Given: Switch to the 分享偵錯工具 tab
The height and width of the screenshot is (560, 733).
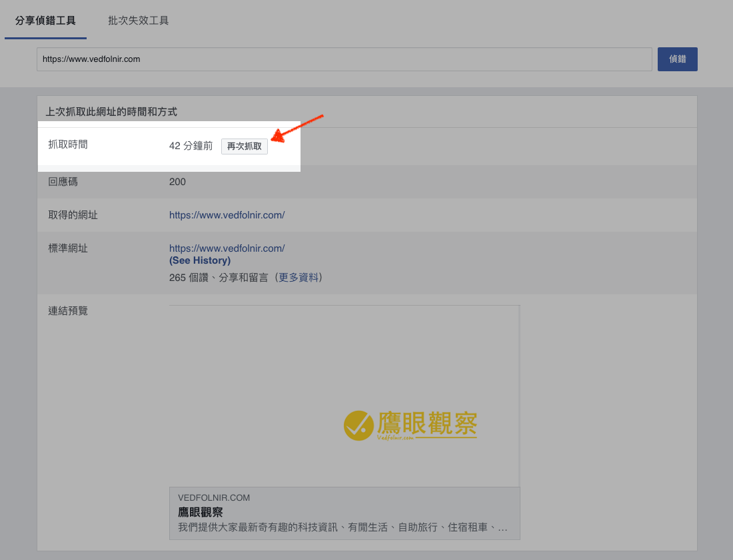Looking at the screenshot, I should click(45, 21).
